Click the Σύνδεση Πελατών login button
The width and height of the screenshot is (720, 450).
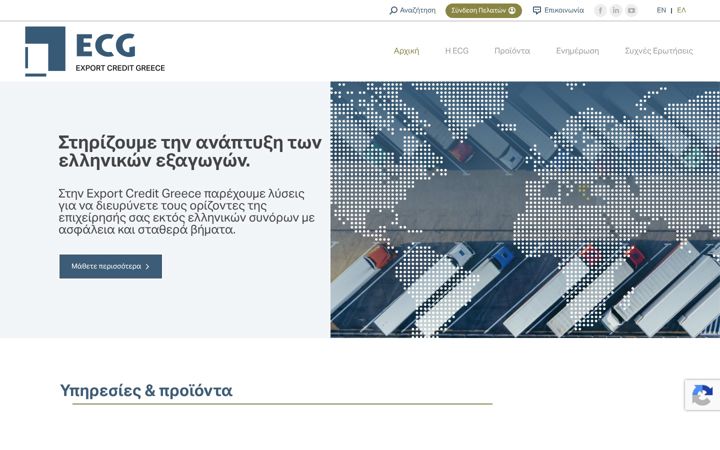point(484,11)
